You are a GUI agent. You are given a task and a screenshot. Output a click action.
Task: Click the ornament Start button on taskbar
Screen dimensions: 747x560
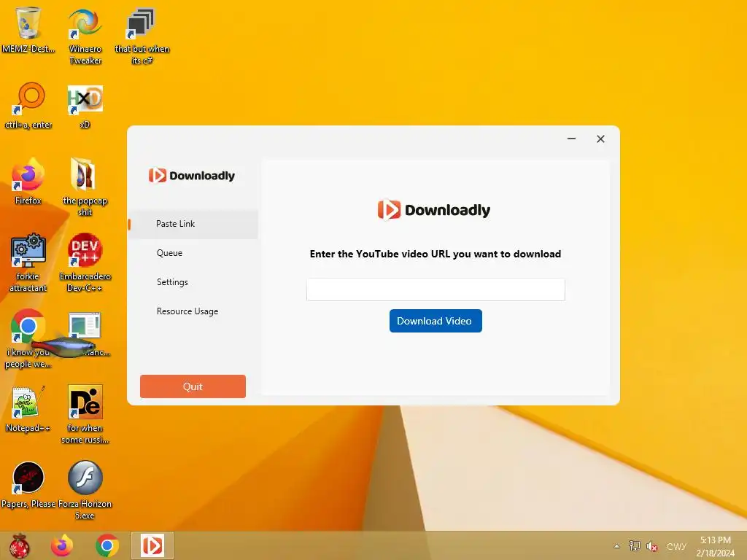(20, 545)
